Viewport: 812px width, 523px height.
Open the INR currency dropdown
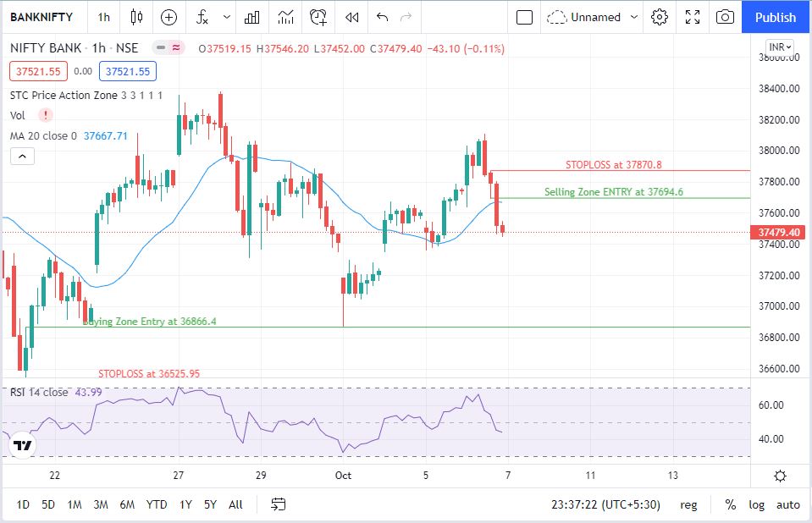pos(781,47)
